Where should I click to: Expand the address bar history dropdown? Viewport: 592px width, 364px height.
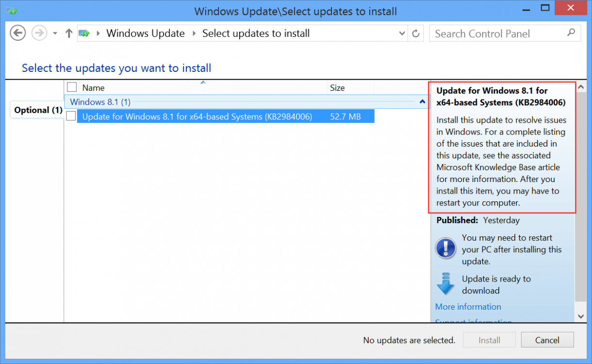tap(402, 33)
